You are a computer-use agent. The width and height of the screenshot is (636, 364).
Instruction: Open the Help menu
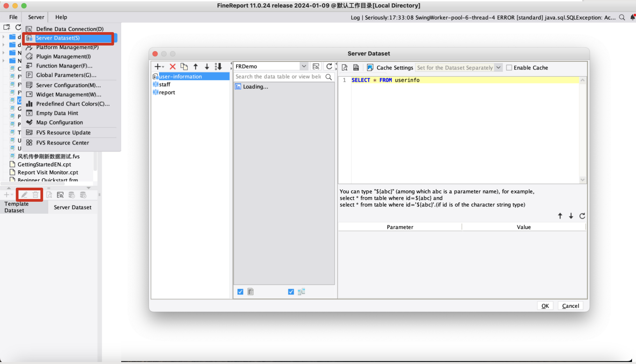pyautogui.click(x=61, y=17)
